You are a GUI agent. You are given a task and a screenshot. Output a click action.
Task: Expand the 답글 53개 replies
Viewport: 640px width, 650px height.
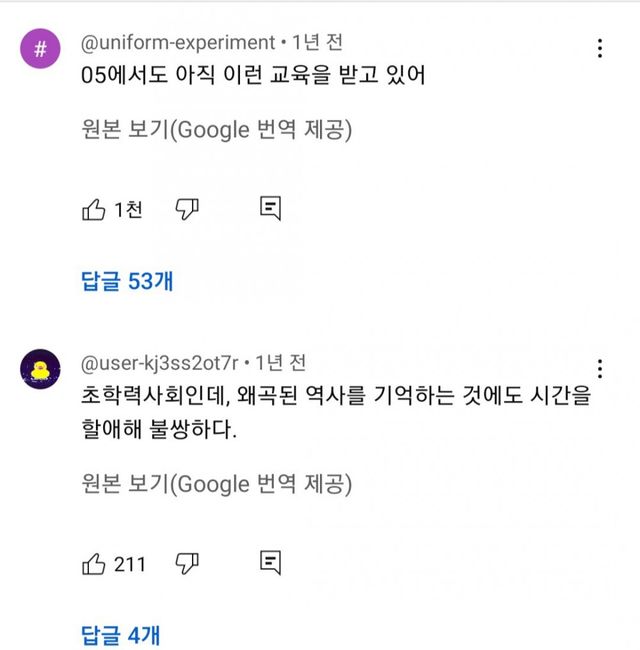(127, 281)
